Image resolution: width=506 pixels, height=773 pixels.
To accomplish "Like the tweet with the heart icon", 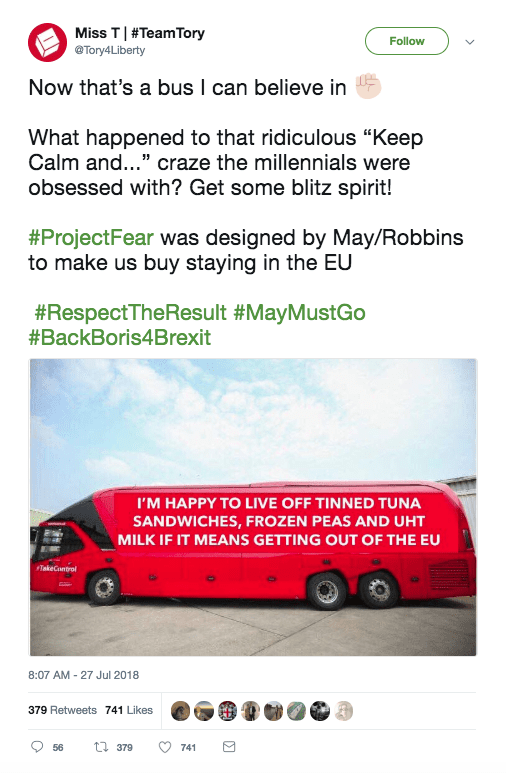I will 165,747.
